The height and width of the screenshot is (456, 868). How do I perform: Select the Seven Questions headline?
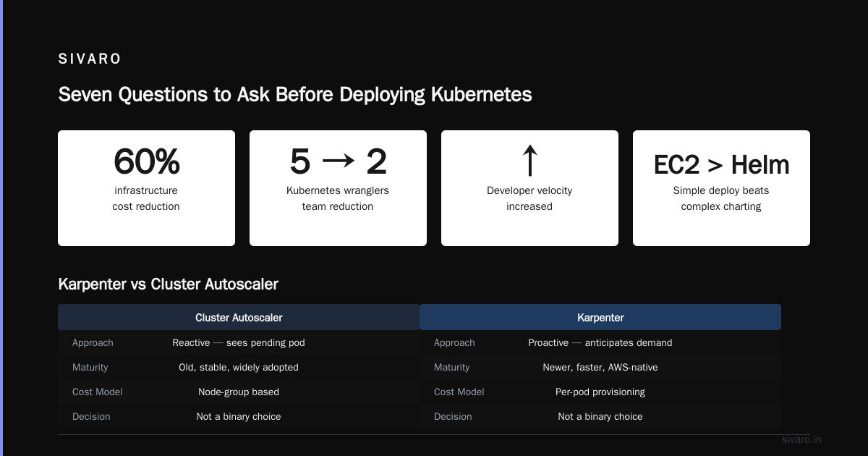(295, 95)
